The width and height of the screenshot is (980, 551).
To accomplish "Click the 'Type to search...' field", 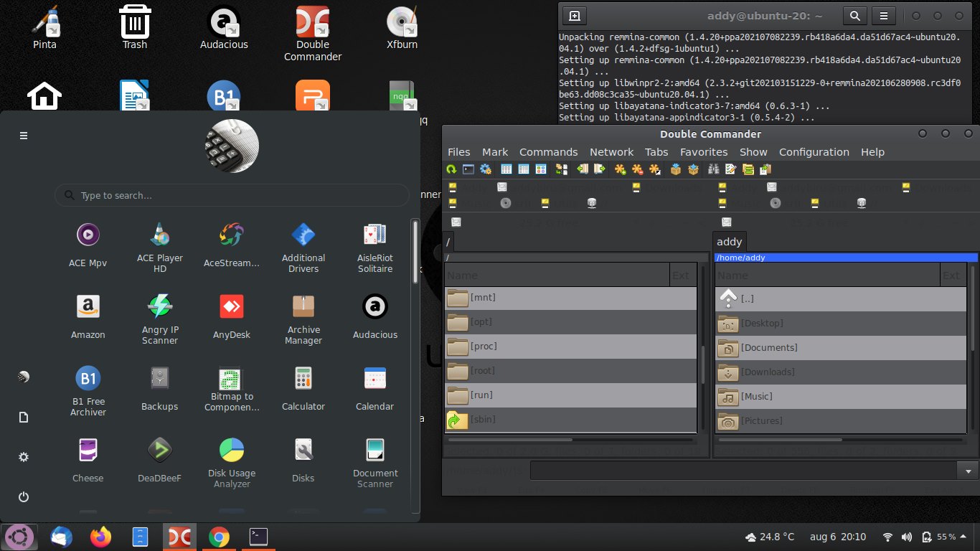I will click(x=232, y=195).
